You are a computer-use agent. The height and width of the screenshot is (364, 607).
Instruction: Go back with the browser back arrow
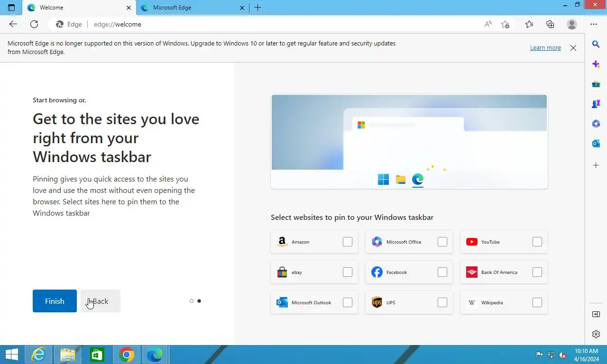(13, 24)
